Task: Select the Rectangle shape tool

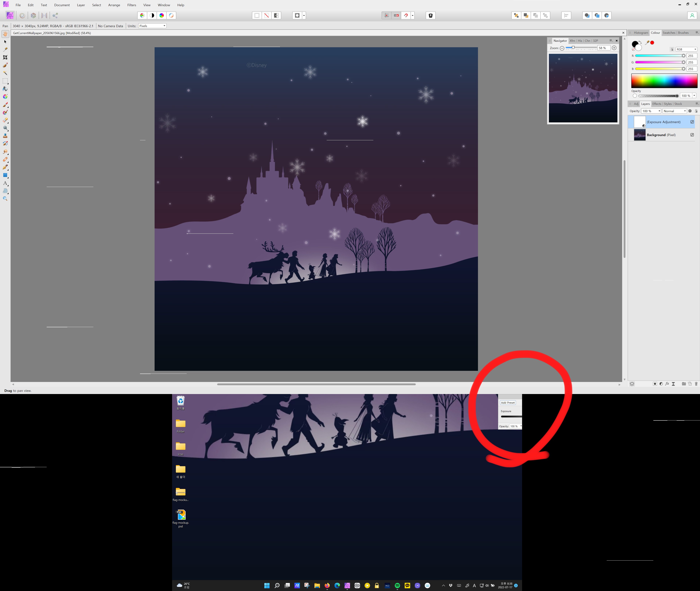Action: 5,175
